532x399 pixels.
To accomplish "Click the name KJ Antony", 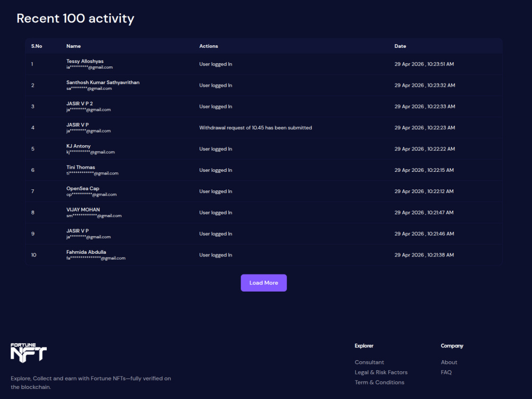I will point(78,146).
